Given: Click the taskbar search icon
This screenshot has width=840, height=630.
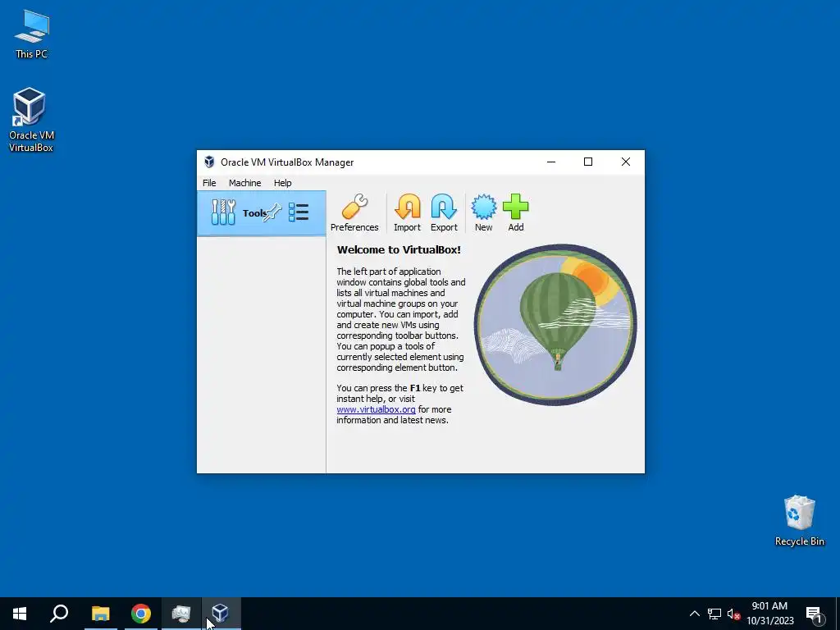Looking at the screenshot, I should (x=59, y=614).
